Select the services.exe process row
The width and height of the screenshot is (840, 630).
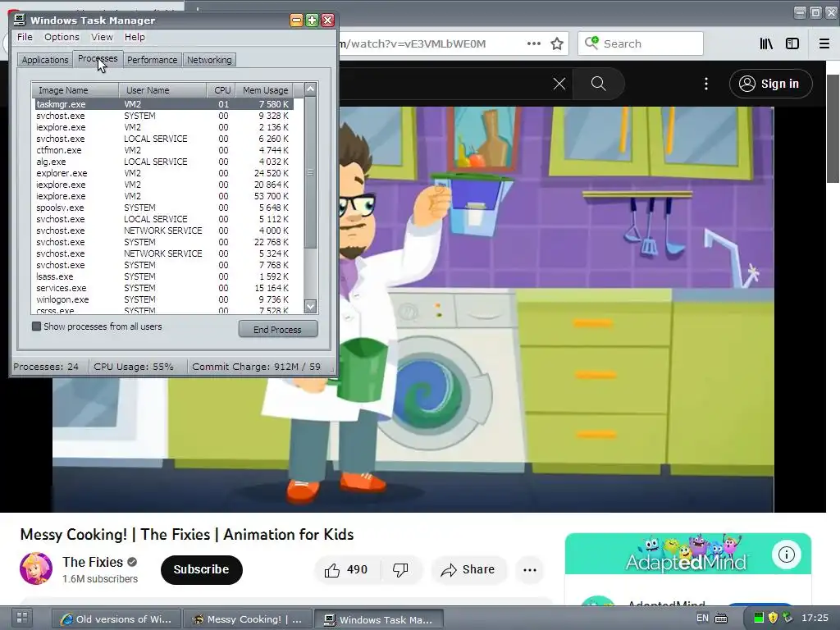pos(164,288)
